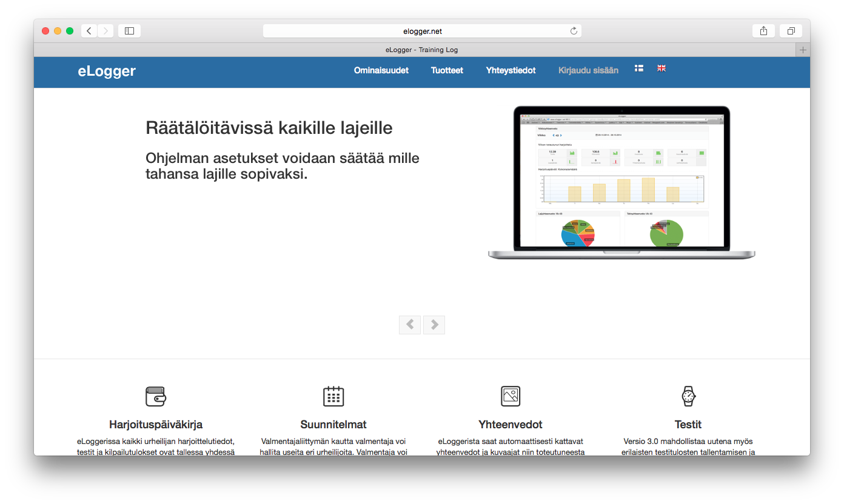Click the Ohjelman asetukset voidaan säätää subtitle
The height and width of the screenshot is (504, 844).
click(283, 166)
